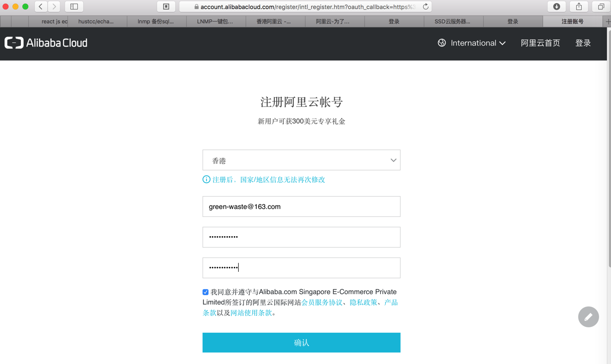Click the globe icon next to International
Image resolution: width=611 pixels, height=364 pixels.
[x=442, y=43]
